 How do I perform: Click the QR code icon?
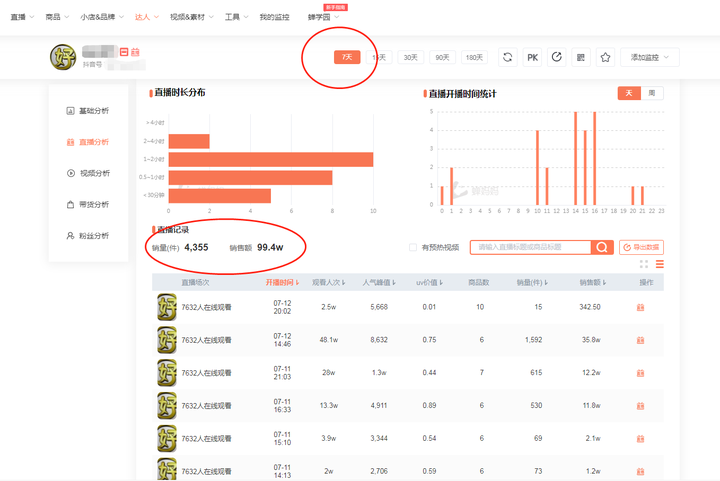581,57
